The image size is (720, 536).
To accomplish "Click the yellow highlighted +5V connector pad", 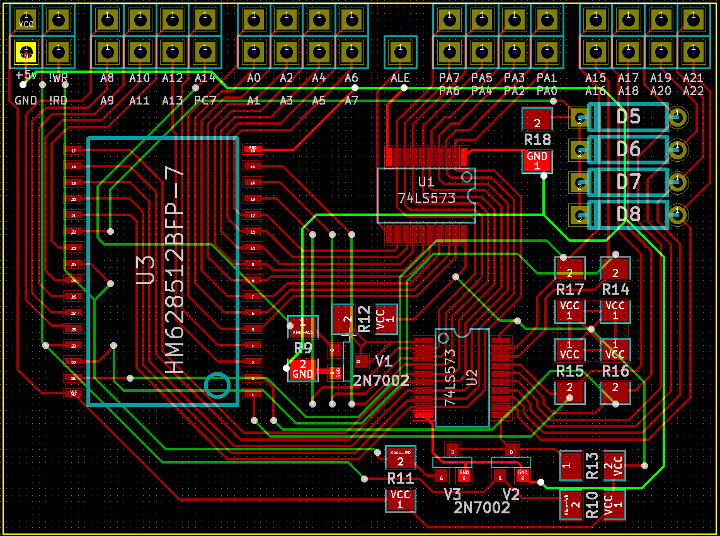I will (x=26, y=51).
